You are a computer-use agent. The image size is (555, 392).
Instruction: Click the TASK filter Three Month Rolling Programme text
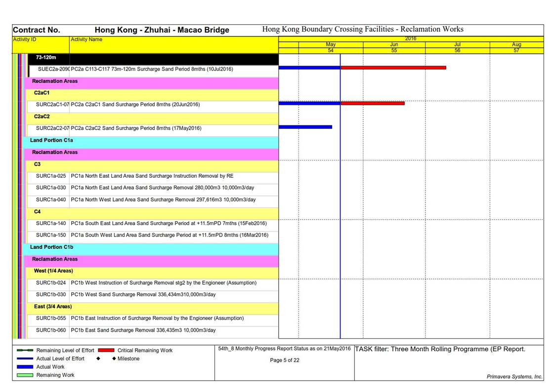440,349
